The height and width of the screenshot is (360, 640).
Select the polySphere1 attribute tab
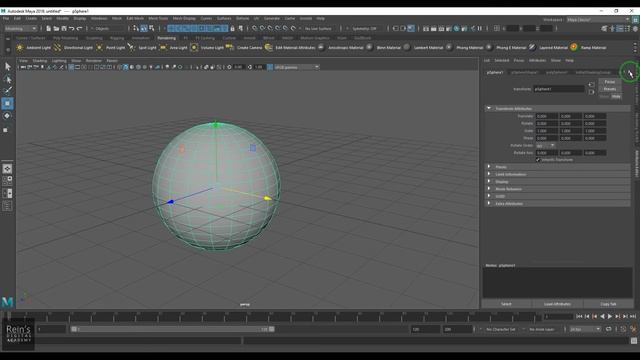[x=557, y=72]
